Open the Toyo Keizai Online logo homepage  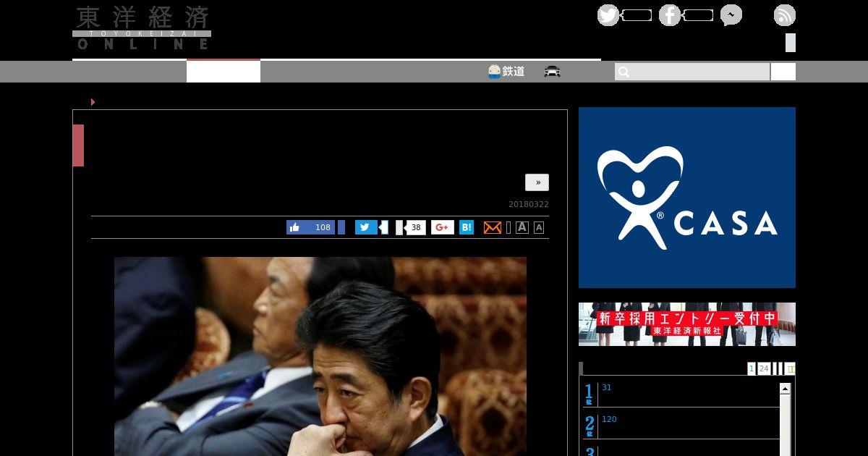142,28
